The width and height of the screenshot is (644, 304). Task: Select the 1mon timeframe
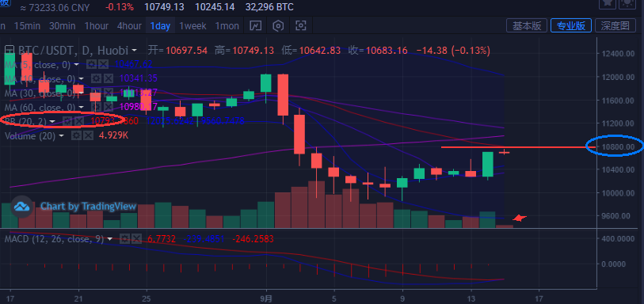click(x=227, y=26)
